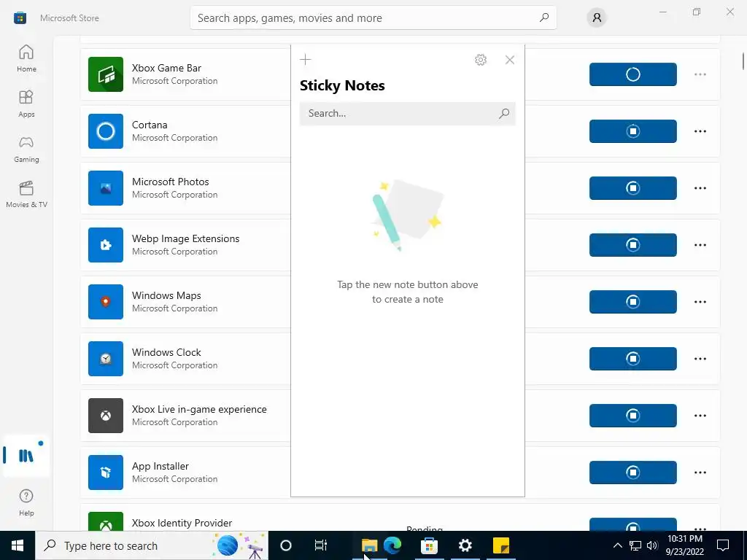Image resolution: width=747 pixels, height=560 pixels.
Task: Click the Webp Image Extensions icon
Action: point(106,245)
